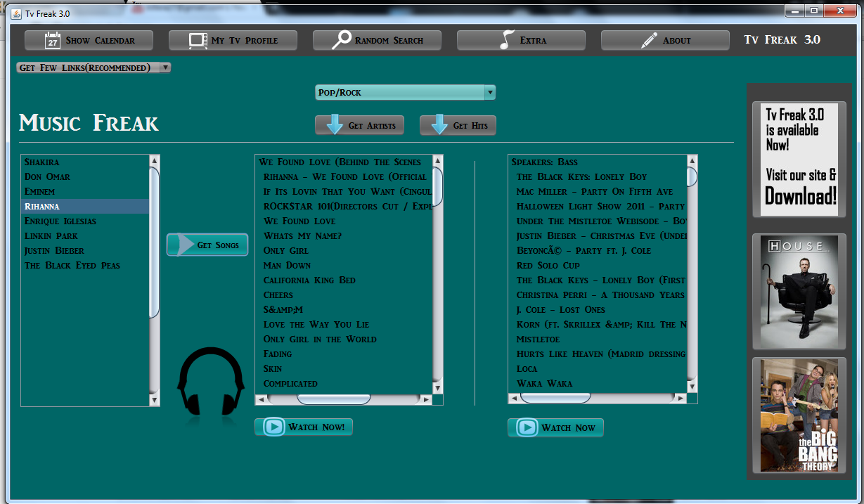The image size is (864, 504).
Task: Select Shakira in the artists list
Action: tap(85, 162)
